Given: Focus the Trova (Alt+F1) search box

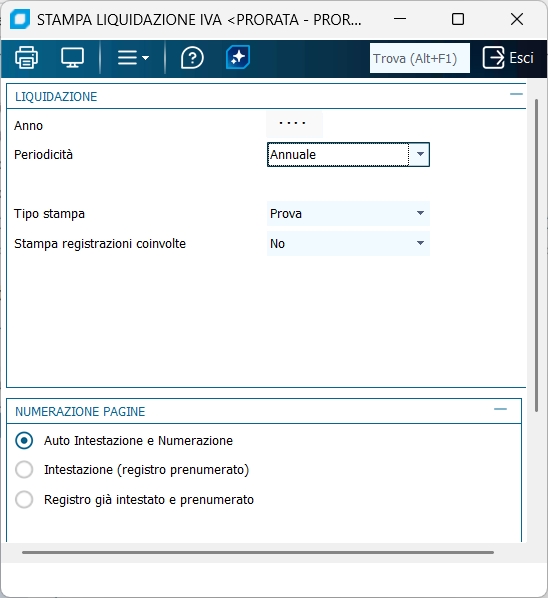Looking at the screenshot, I should click(420, 58).
